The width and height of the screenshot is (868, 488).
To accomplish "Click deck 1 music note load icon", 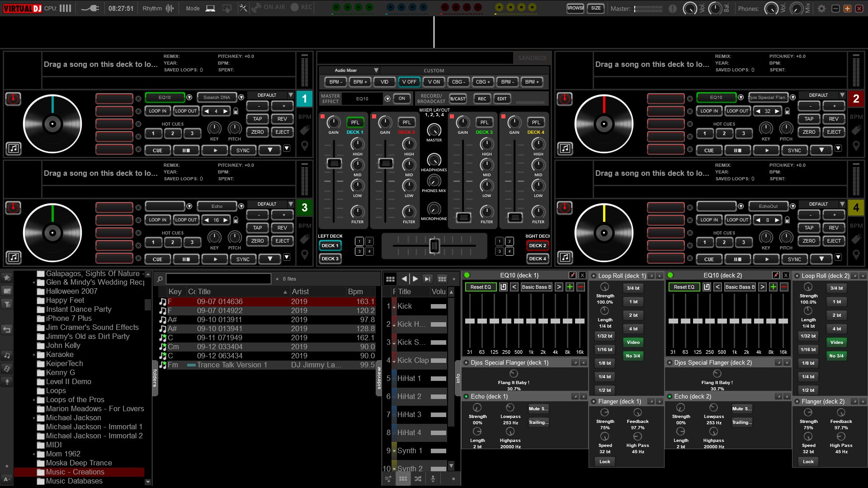I will 14,148.
